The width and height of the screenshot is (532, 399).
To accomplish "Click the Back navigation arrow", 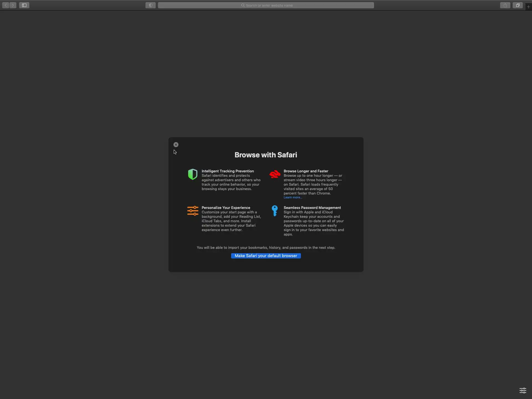I will click(x=6, y=5).
